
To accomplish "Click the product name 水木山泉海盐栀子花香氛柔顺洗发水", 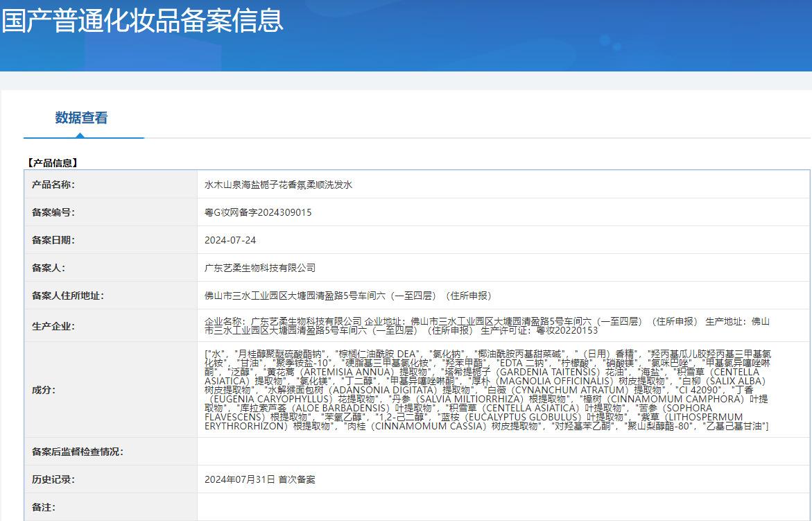I will coord(278,185).
